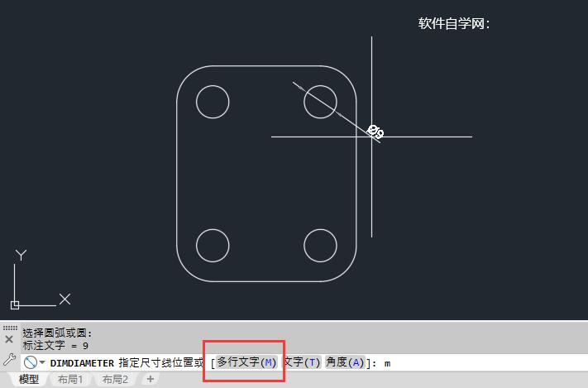Click the Ø9 diameter dimension text
The height and width of the screenshot is (388, 588).
(x=375, y=132)
